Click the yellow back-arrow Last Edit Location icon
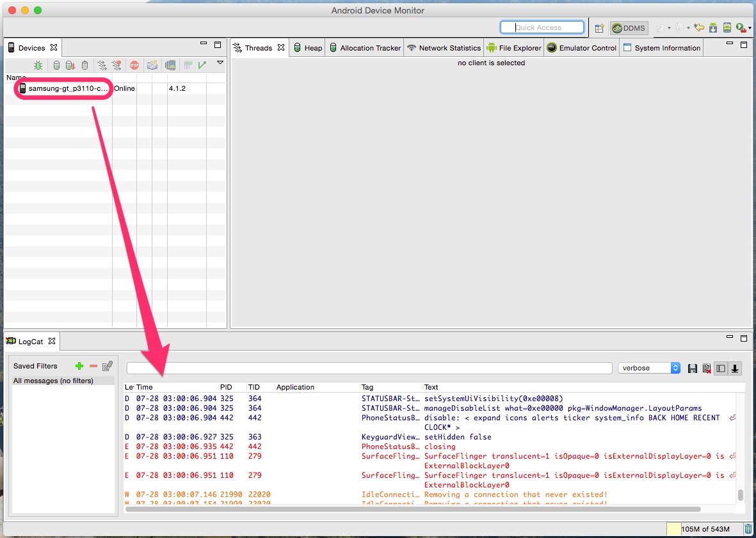 click(698, 28)
